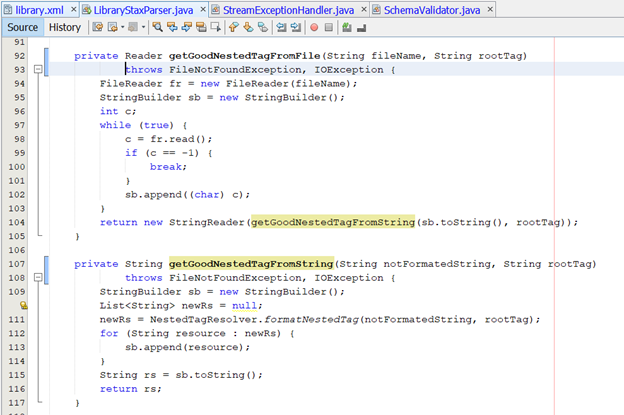Toggle Highlight Search toolbar icon

[x=201, y=27]
